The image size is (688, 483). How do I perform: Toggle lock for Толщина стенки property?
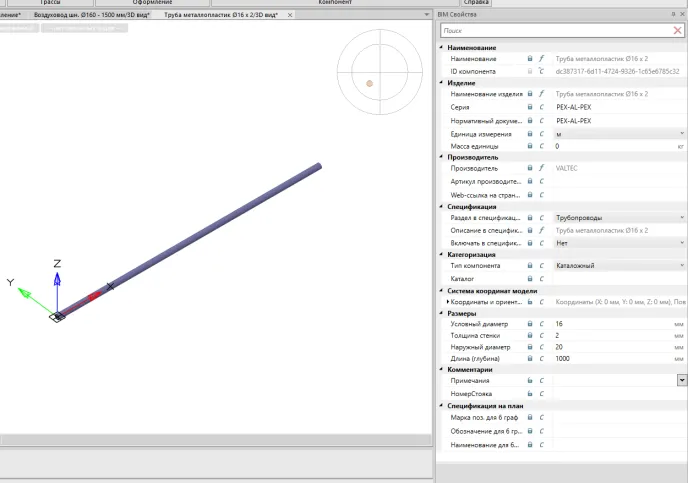click(530, 335)
